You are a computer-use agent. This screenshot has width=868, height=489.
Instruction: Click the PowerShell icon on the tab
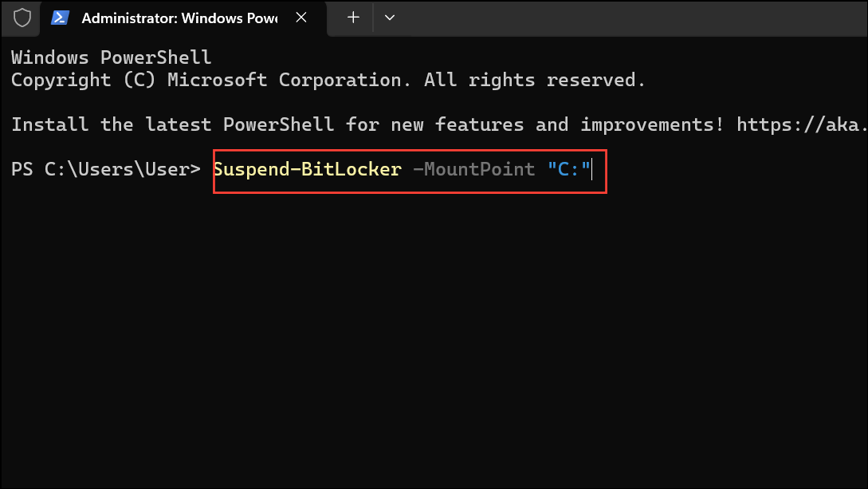[x=60, y=17]
